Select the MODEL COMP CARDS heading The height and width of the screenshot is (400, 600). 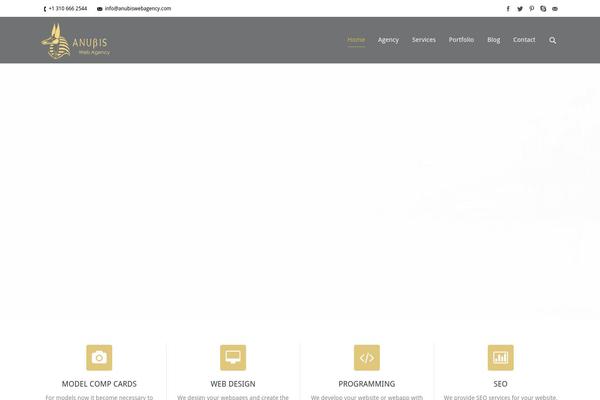tap(99, 384)
